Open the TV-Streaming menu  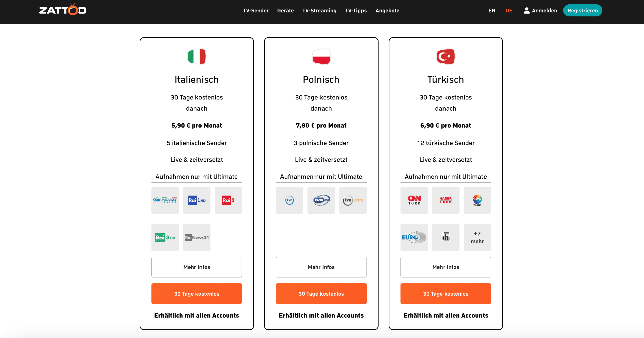coord(319,11)
